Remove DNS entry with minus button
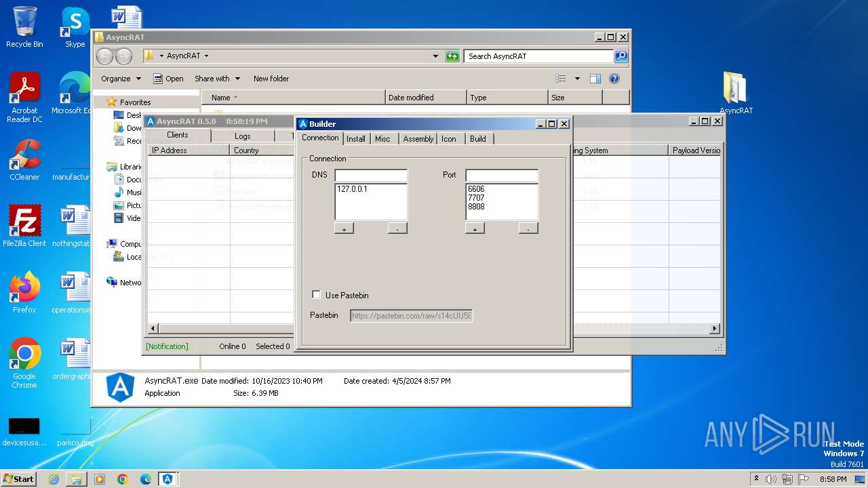 [x=397, y=228]
